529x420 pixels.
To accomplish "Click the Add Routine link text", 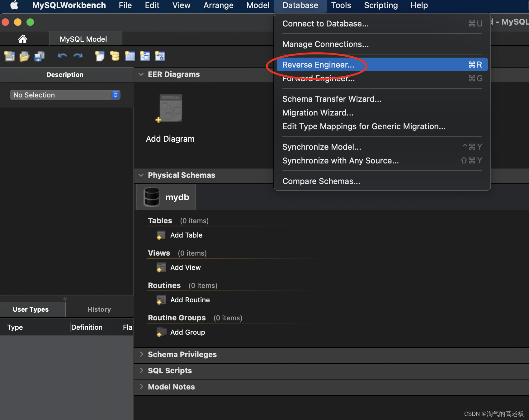I will [190, 300].
